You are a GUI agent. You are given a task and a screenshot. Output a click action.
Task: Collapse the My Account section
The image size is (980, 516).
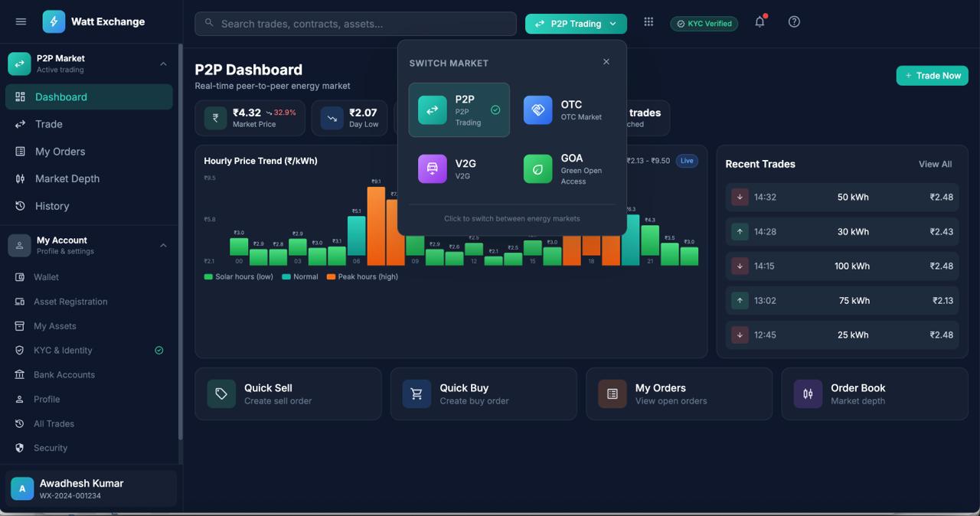tap(162, 245)
